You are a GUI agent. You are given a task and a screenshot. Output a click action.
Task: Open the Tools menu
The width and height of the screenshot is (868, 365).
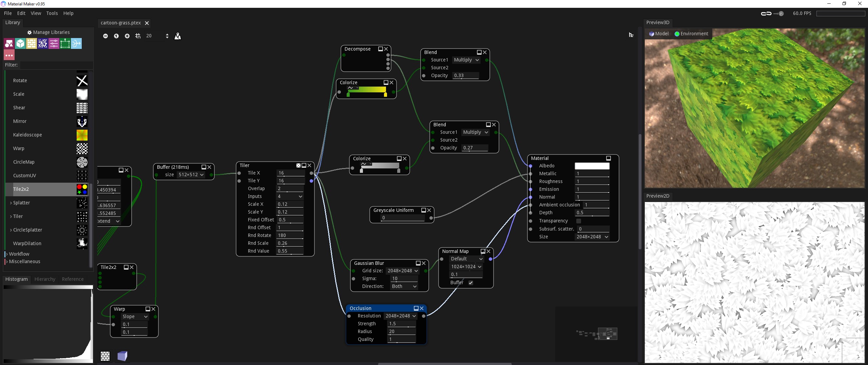coord(52,13)
